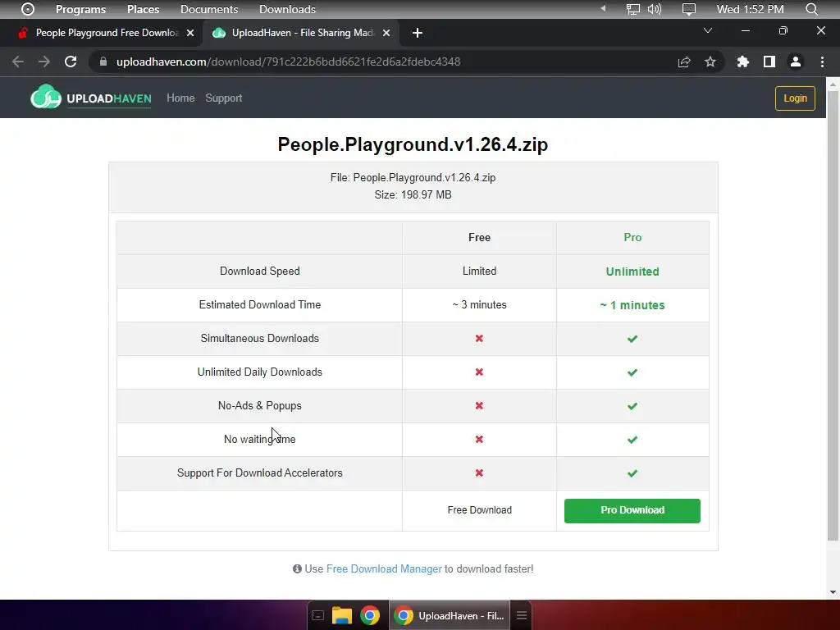Screen dimensions: 840x630
Task: Click the display icon in system tray
Action: point(689,9)
